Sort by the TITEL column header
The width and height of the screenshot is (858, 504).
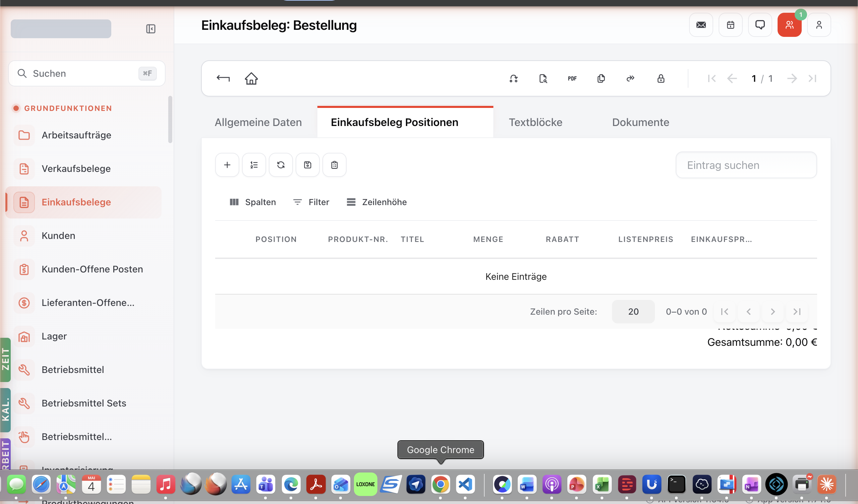click(x=412, y=239)
